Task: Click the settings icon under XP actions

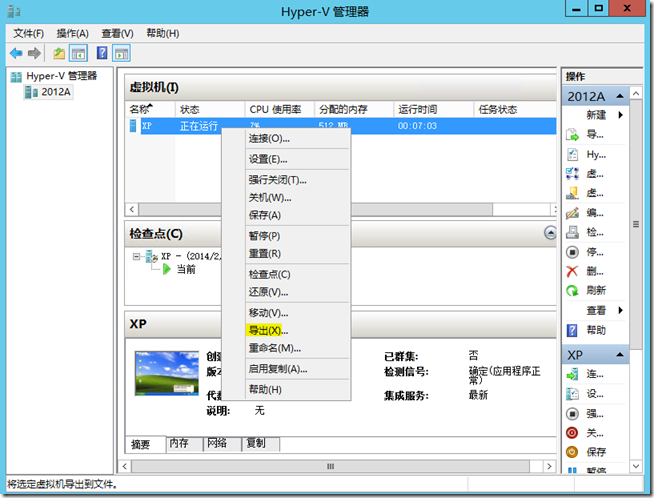Action: (x=572, y=394)
